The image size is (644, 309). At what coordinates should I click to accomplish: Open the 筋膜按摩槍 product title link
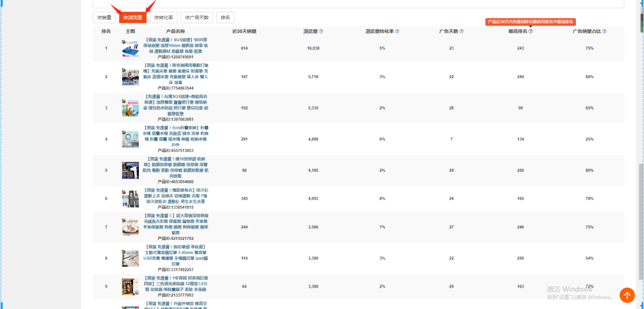click(x=176, y=167)
